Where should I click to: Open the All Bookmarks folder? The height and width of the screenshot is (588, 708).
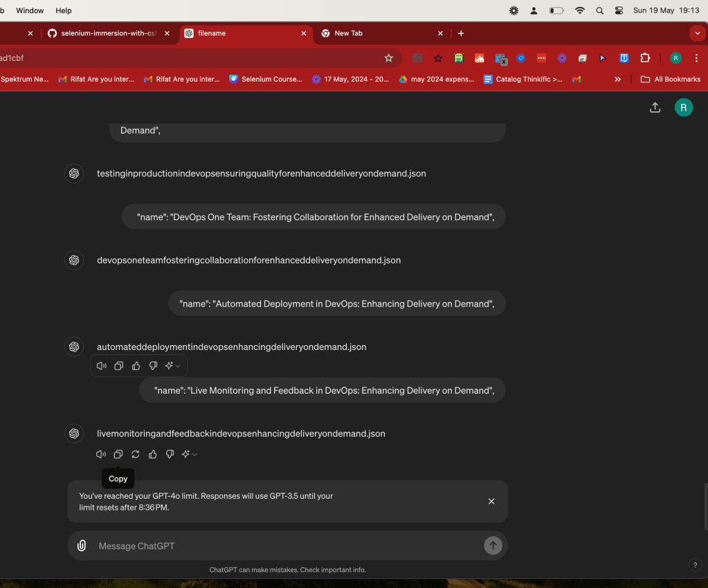671,79
